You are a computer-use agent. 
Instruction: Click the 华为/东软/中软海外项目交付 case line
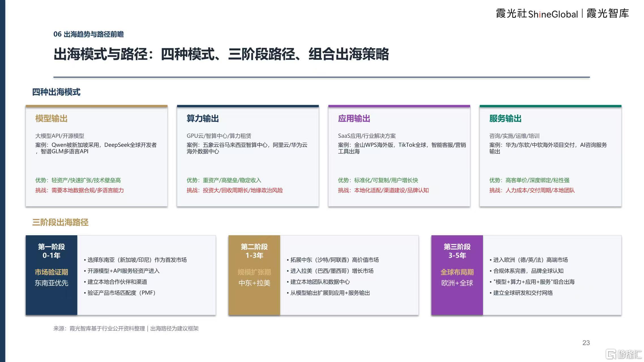pos(548,148)
